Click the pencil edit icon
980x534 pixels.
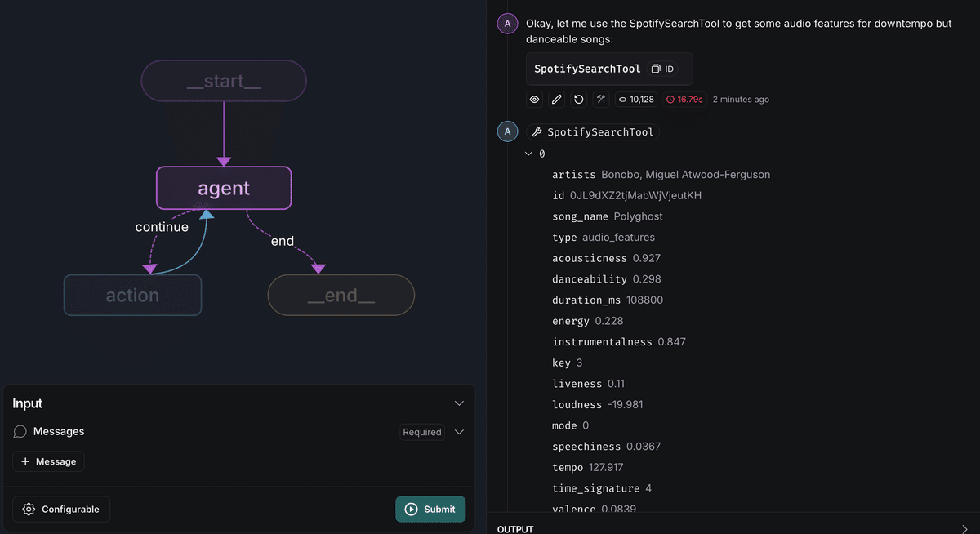(x=557, y=100)
